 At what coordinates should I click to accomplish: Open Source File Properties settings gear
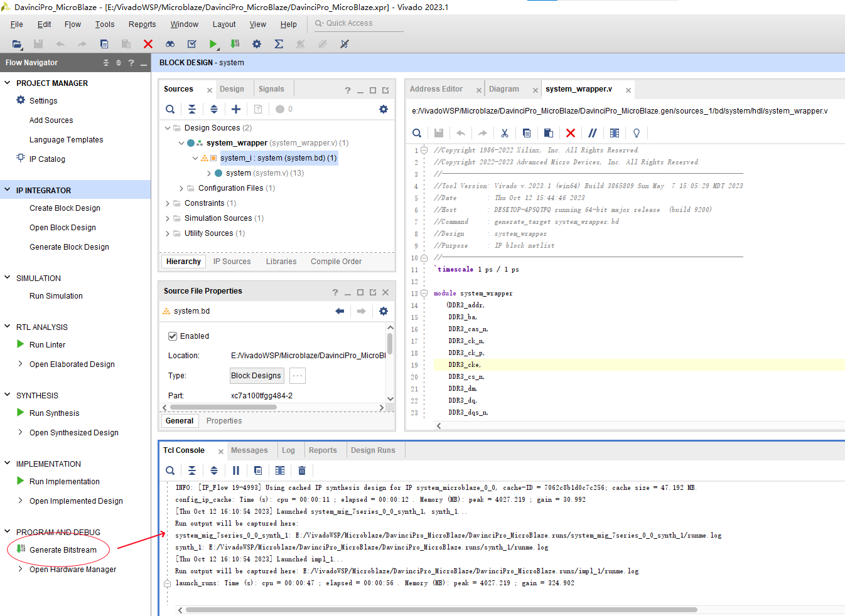(384, 311)
